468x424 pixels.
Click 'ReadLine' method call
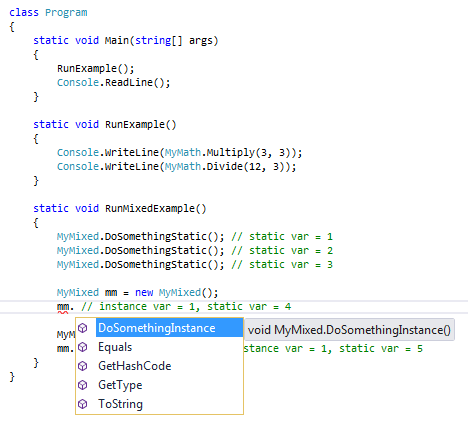(x=129, y=83)
